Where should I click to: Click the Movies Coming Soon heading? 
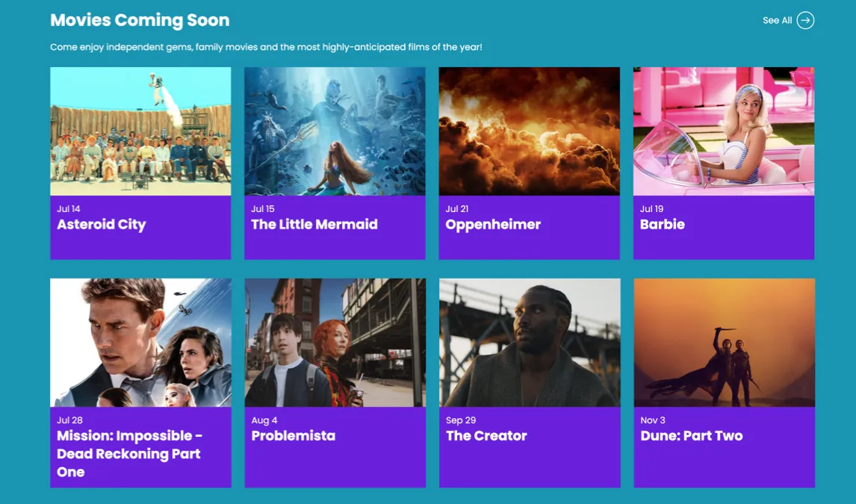tap(140, 20)
